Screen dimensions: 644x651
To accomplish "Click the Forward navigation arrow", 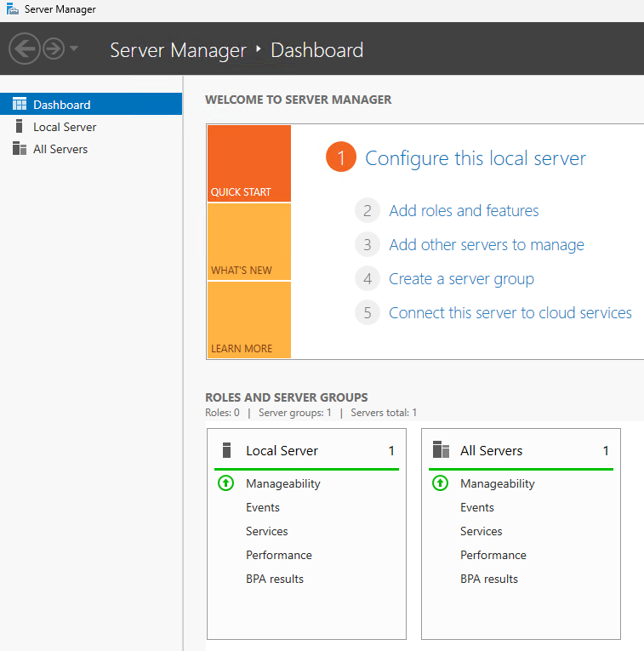I will coord(54,49).
